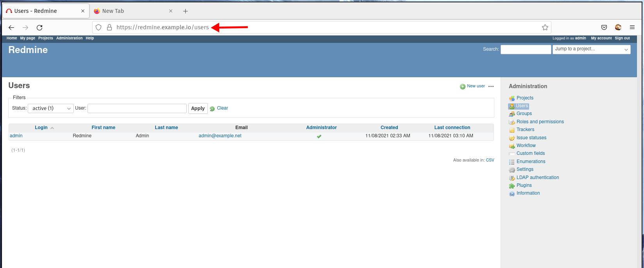This screenshot has width=644, height=268.
Task: Click the LDAP authentication icon
Action: (x=512, y=178)
